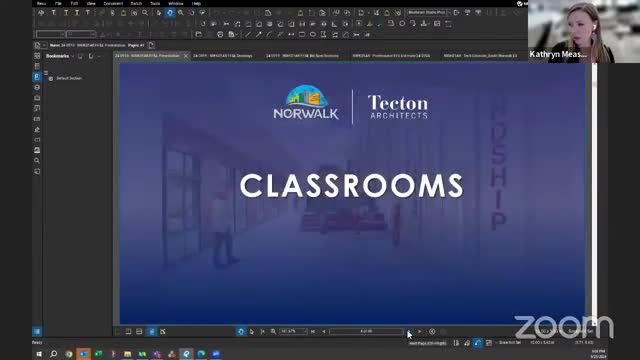The height and width of the screenshot is (360, 640).
Task: Toggle Continuous page view mode in bottom bar
Action: pos(139,332)
